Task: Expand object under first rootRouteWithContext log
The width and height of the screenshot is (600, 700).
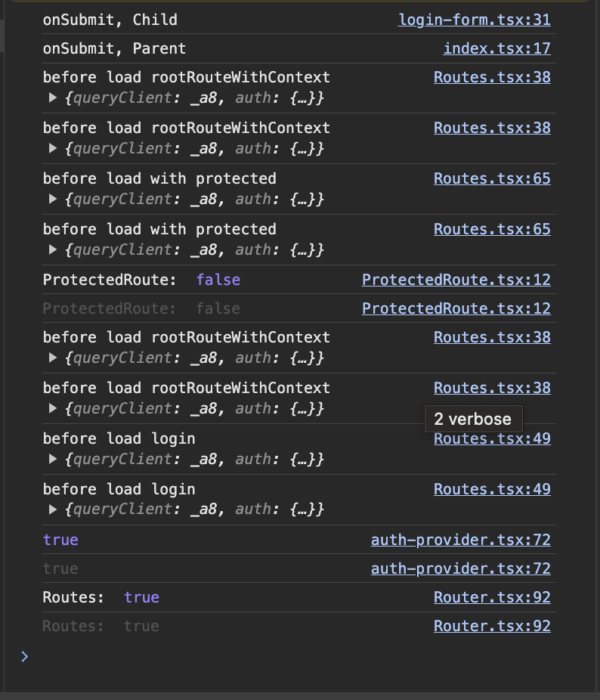Action: pos(53,98)
